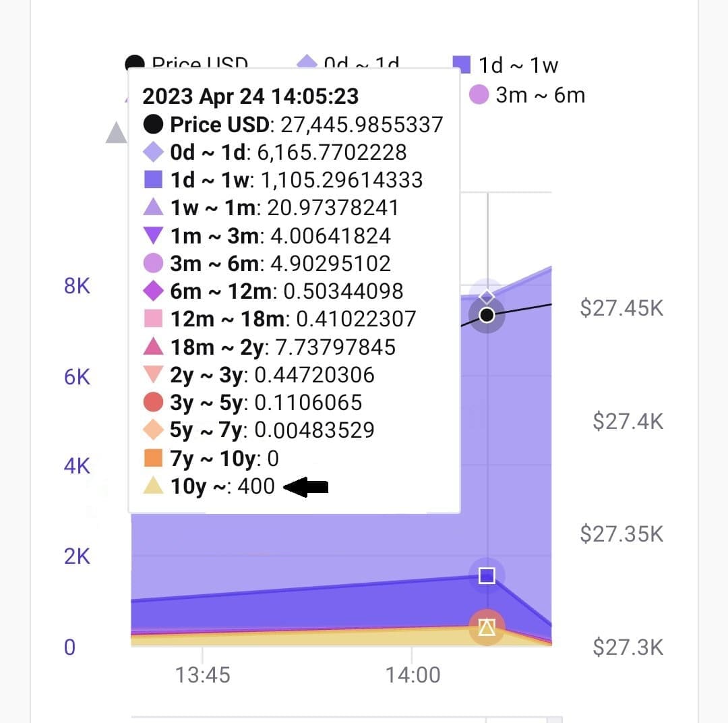
Task: Click the $27.3K price axis label
Action: [x=628, y=647]
